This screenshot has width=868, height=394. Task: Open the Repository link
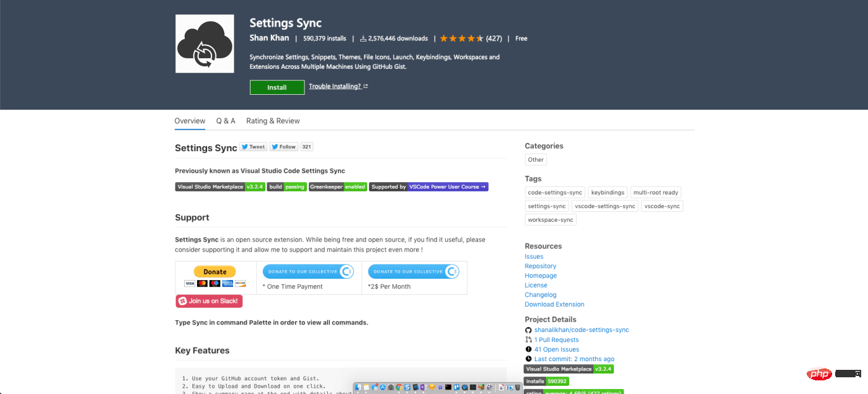click(541, 266)
